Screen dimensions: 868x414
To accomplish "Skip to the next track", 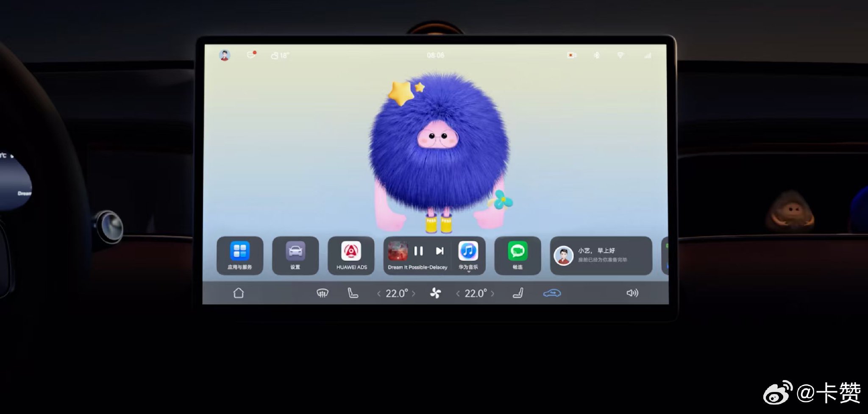I will point(440,251).
